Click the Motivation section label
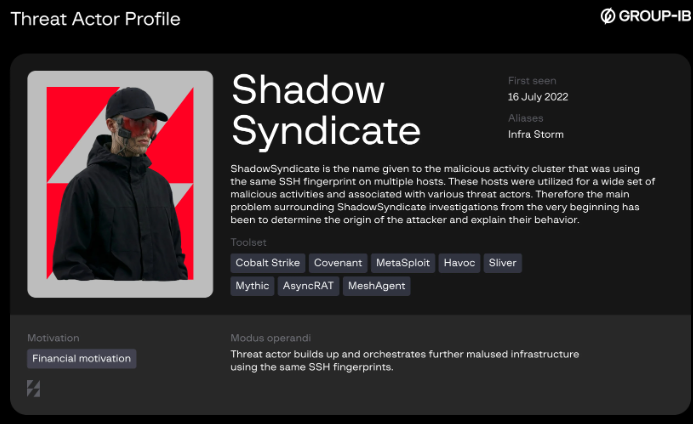Image resolution: width=693 pixels, height=424 pixels. click(53, 338)
